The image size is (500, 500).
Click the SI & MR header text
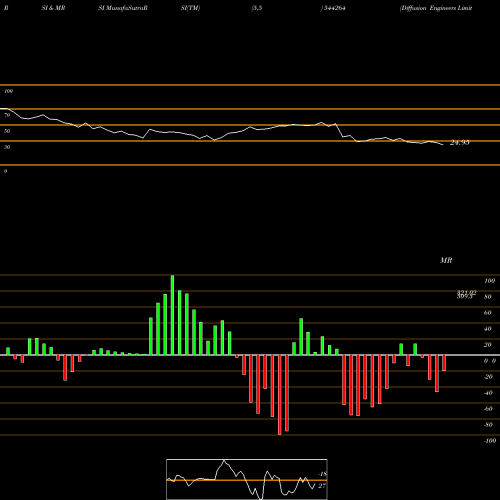click(x=53, y=8)
